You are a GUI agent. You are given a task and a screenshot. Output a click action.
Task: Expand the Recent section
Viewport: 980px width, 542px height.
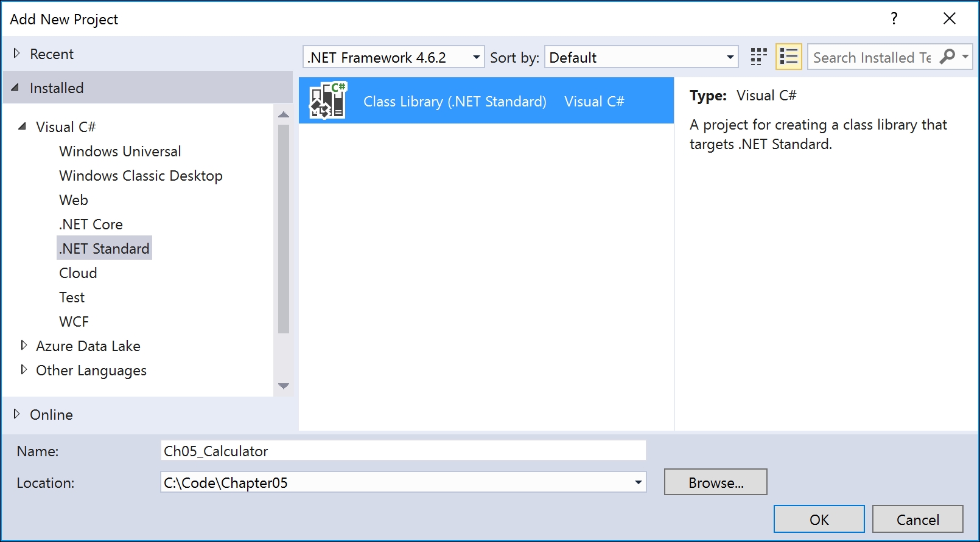tap(16, 54)
